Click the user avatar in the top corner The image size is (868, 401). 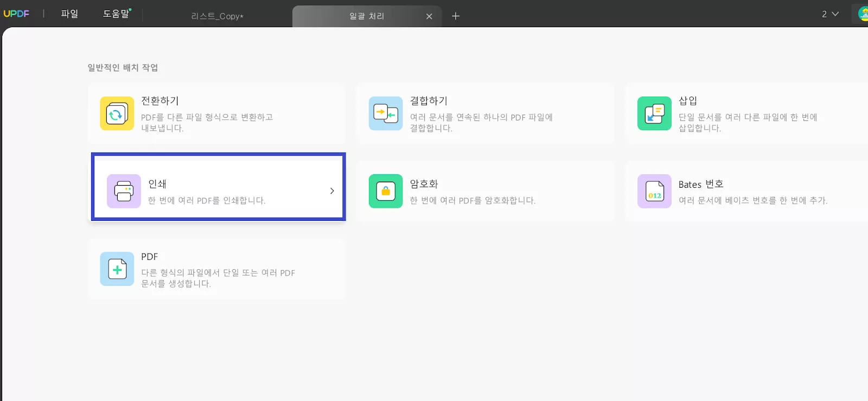(863, 14)
